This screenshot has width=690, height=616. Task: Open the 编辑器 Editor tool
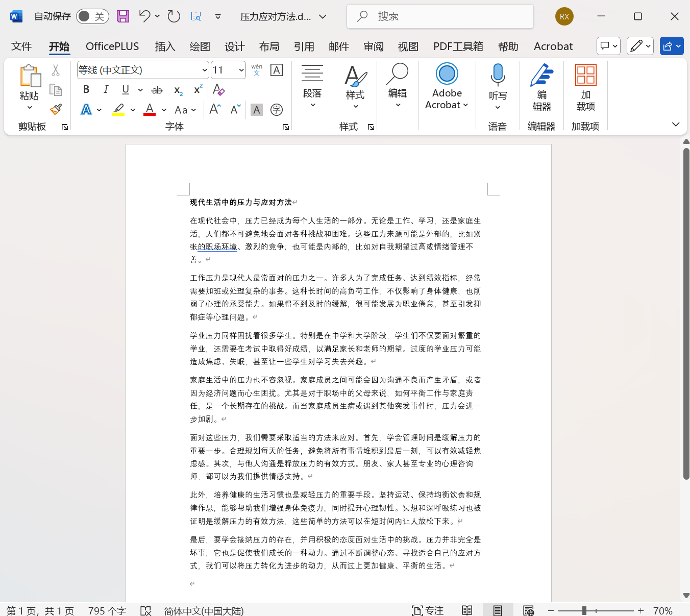click(x=541, y=87)
